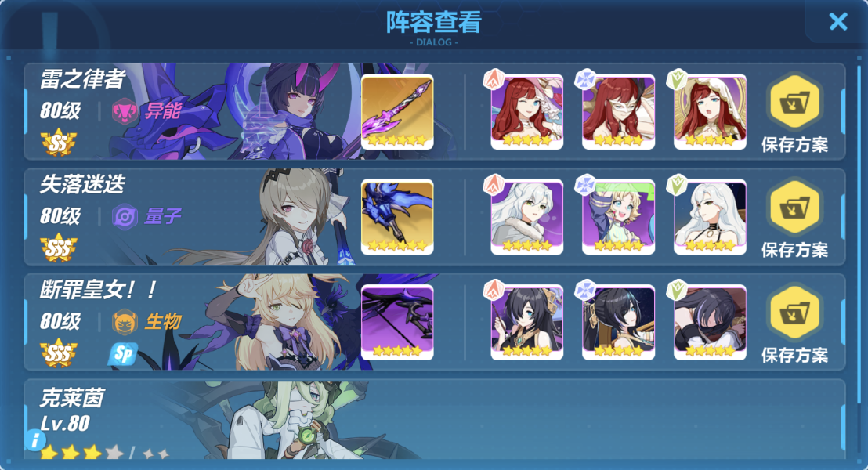Select 雷之律者 top-slot red-haired stigmata

[x=526, y=112]
